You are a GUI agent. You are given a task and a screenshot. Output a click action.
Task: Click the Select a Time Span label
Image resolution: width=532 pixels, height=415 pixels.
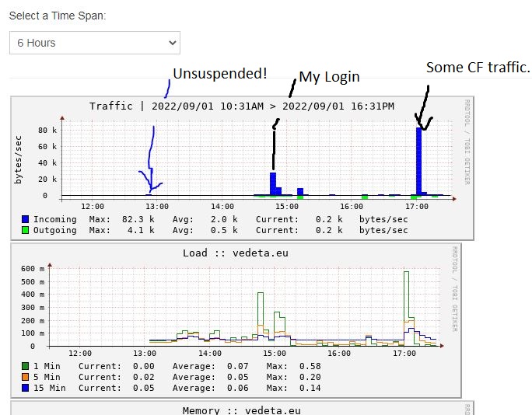[58, 16]
